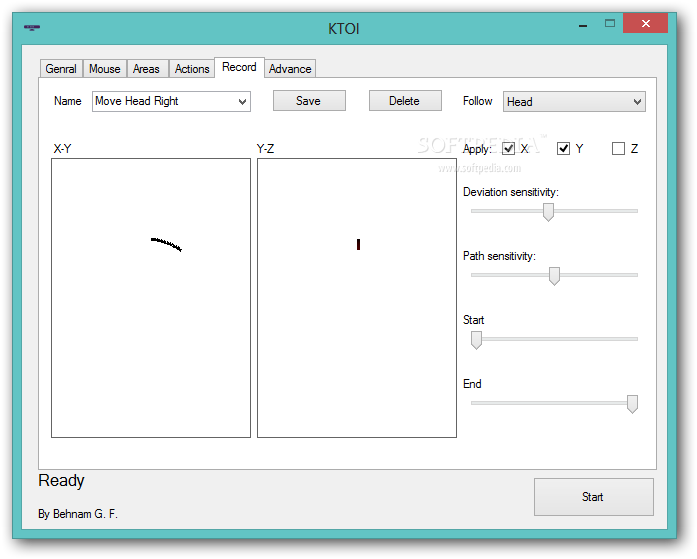This screenshot has height=559, width=697.
Task: Expand the Name dropdown arrow
Action: pyautogui.click(x=242, y=102)
